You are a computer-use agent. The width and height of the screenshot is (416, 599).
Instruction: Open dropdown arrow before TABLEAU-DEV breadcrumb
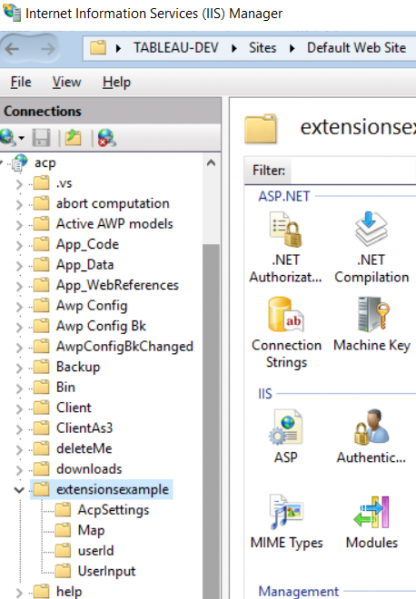118,48
